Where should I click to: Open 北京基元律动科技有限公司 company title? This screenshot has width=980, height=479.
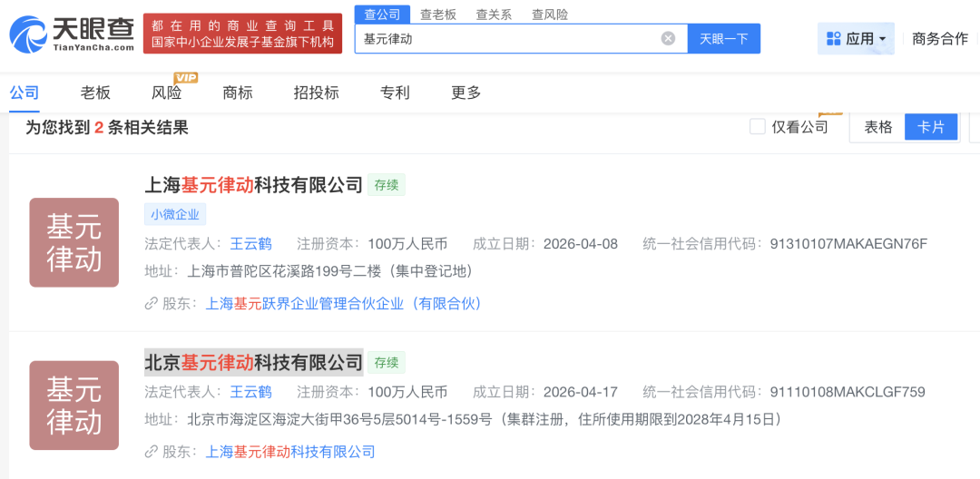pos(254,362)
